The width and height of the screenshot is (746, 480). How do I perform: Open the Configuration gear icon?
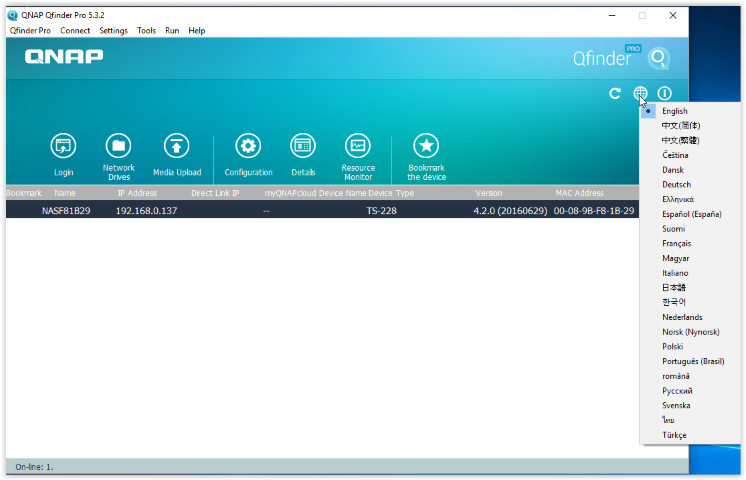248,146
